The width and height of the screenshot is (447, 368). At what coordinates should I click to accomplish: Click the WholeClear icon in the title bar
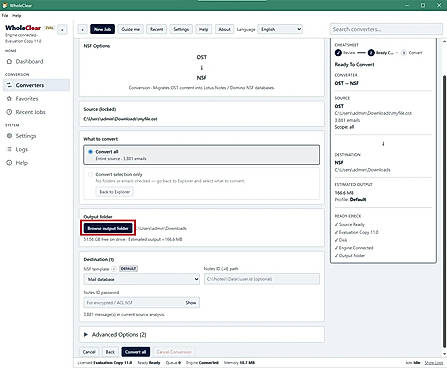tap(5, 5)
